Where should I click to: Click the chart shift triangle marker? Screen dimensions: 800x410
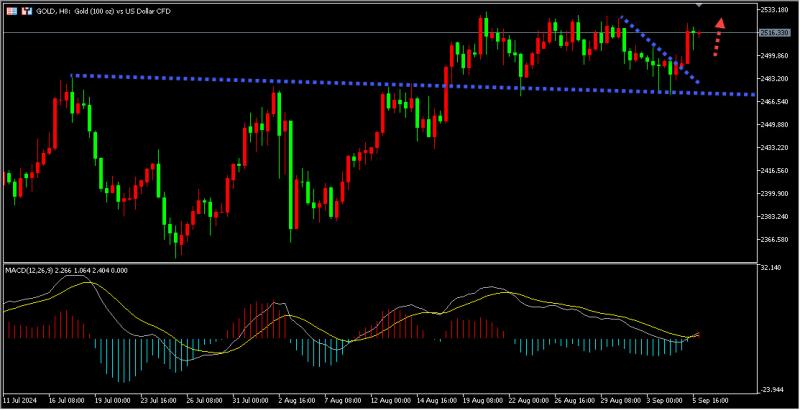pyautogui.click(x=699, y=4)
